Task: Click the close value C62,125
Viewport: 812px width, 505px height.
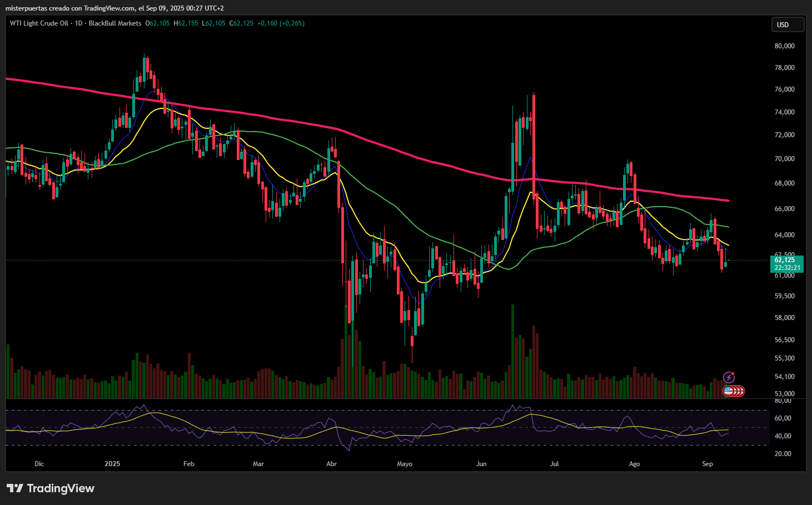Action: tap(241, 23)
